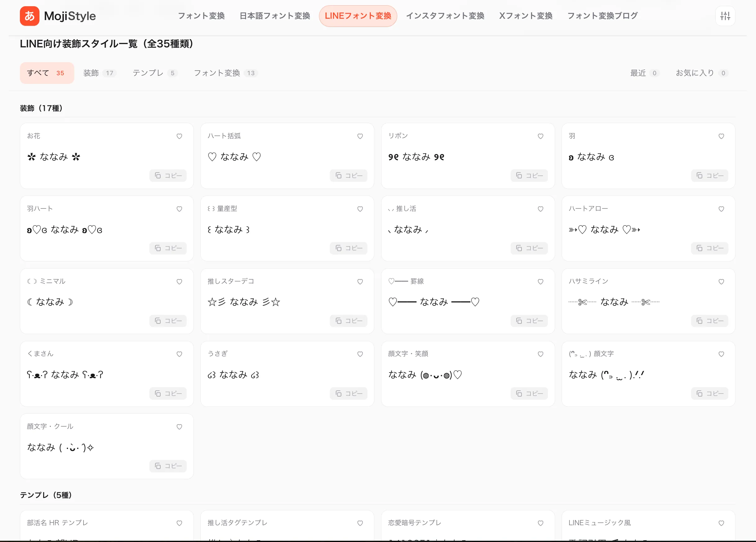Switch to 装飾 17 filter tab
This screenshot has width=756, height=542.
(99, 73)
